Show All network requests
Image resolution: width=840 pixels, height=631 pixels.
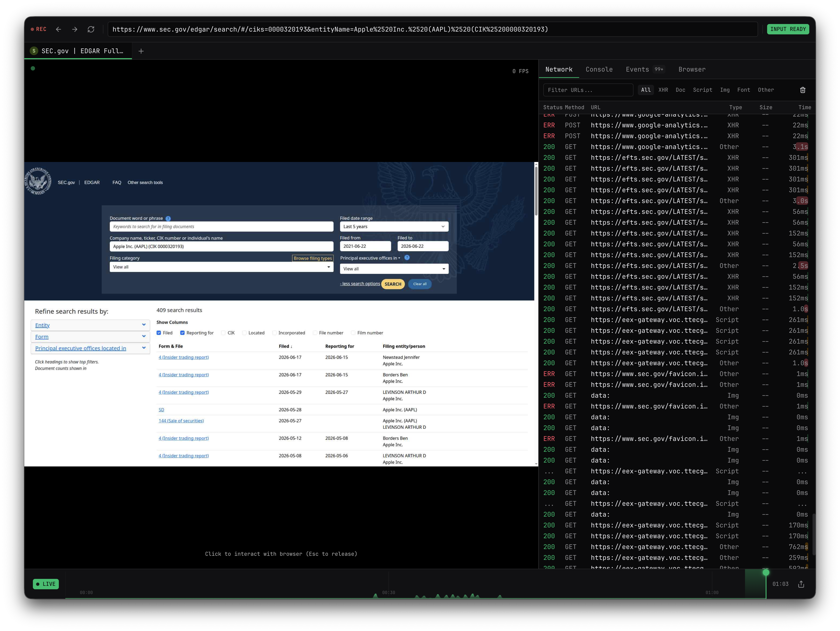pyautogui.click(x=646, y=90)
